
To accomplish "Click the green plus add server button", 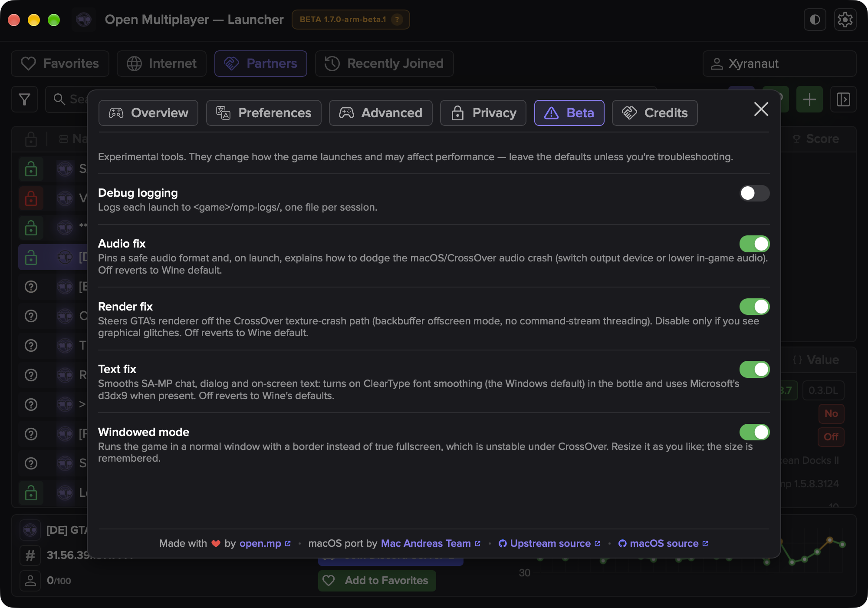I will 809,99.
